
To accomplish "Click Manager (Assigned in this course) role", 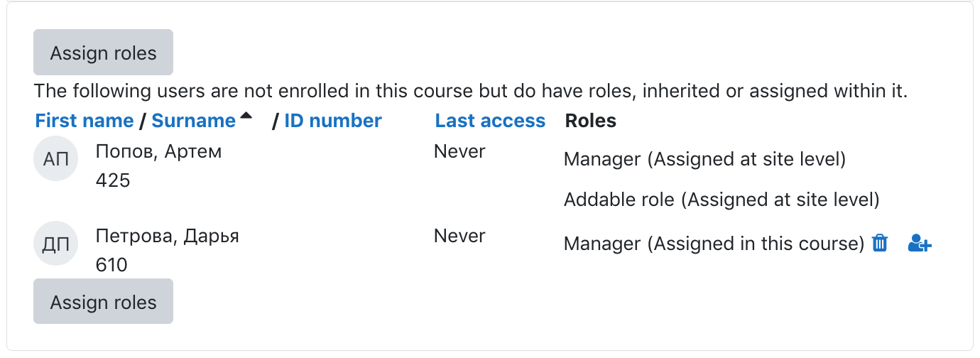I will pos(714,244).
